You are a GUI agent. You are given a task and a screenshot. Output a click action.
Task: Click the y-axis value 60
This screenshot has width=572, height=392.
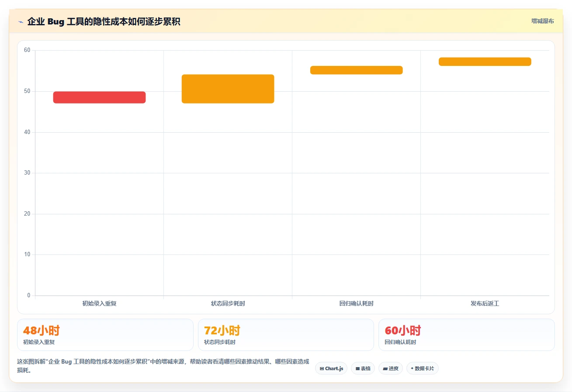(x=27, y=50)
